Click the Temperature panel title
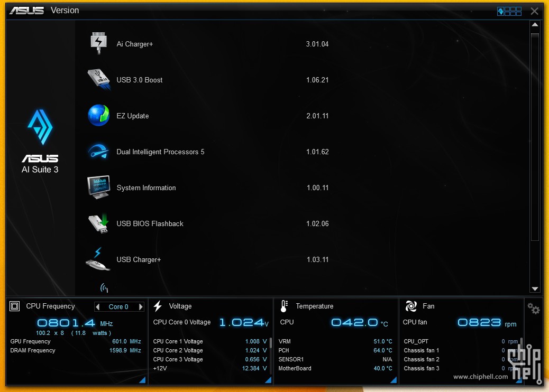This screenshot has height=392, width=549. click(314, 306)
